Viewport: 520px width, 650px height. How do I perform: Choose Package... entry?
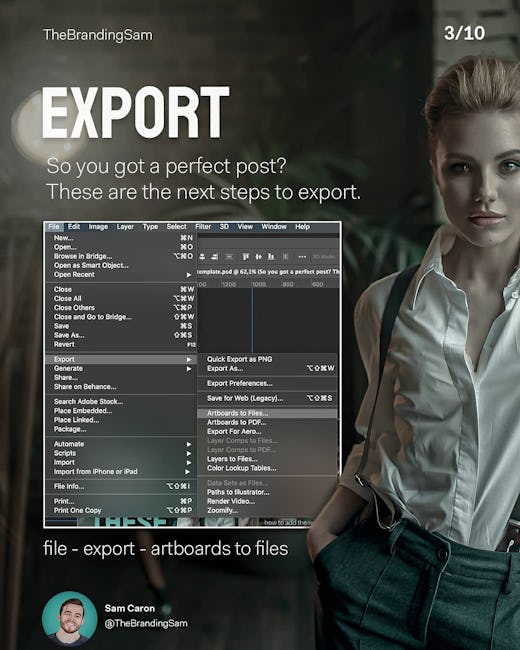point(120,429)
